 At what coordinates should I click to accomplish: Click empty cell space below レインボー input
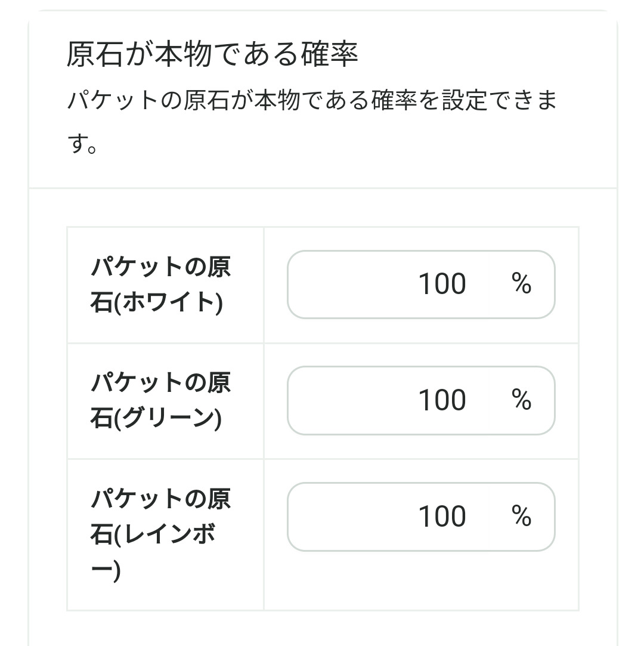click(421, 582)
